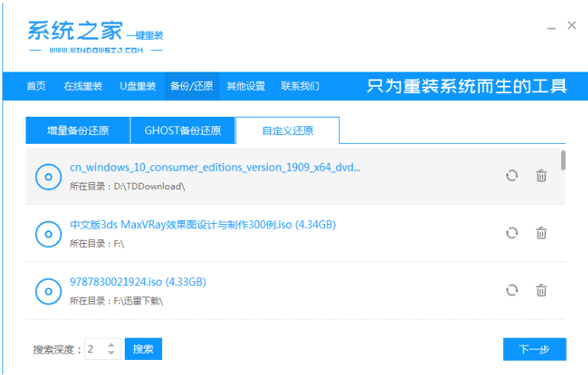Click the 搜索 button
The height and width of the screenshot is (375, 588).
coord(143,349)
